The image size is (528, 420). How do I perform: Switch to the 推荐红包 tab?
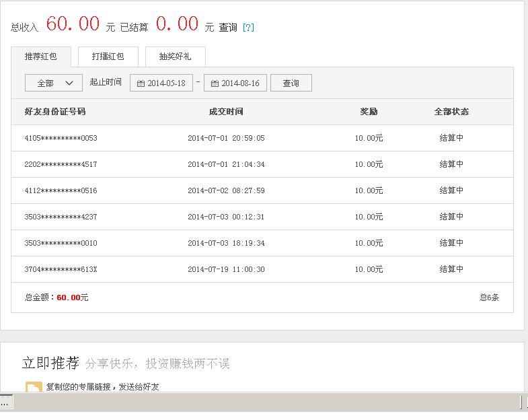40,57
